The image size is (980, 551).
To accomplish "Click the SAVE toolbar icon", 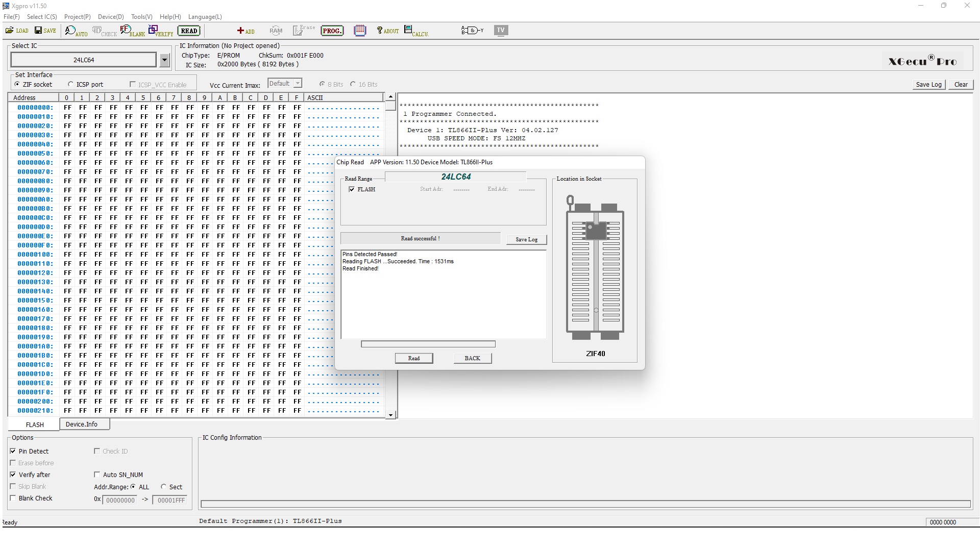I will [x=45, y=31].
